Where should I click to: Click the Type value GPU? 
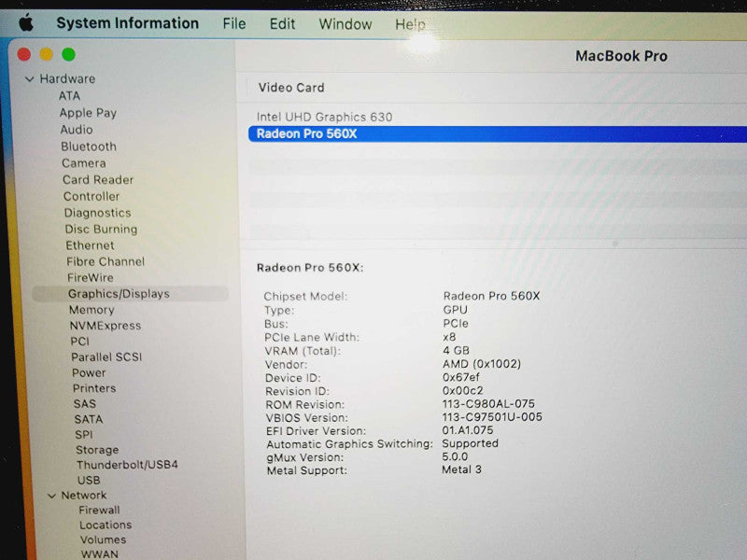[456, 310]
